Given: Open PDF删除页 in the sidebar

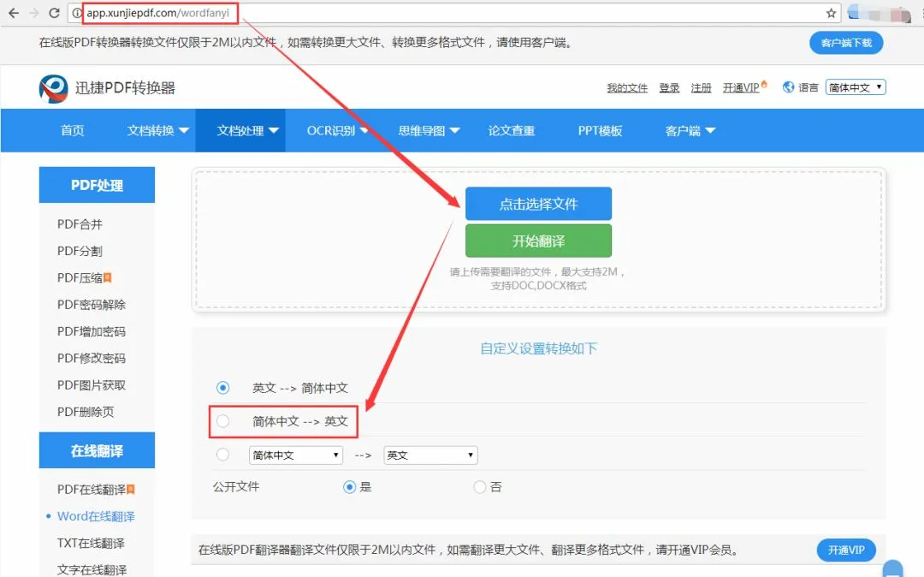Looking at the screenshot, I should point(86,412).
